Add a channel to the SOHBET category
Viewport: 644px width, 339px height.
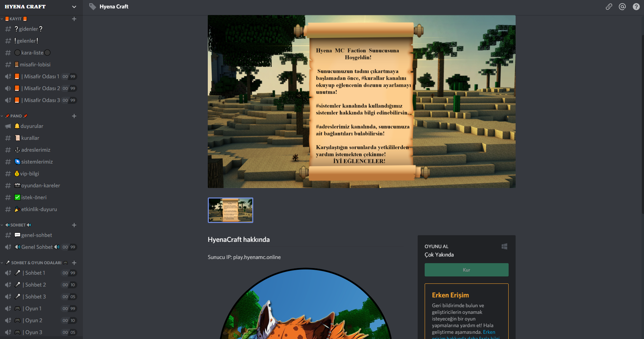(x=74, y=225)
